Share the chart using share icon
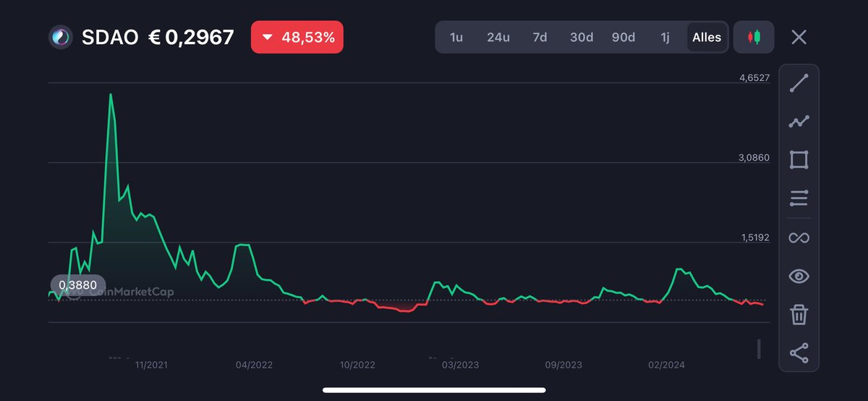868x401 pixels. tap(799, 353)
